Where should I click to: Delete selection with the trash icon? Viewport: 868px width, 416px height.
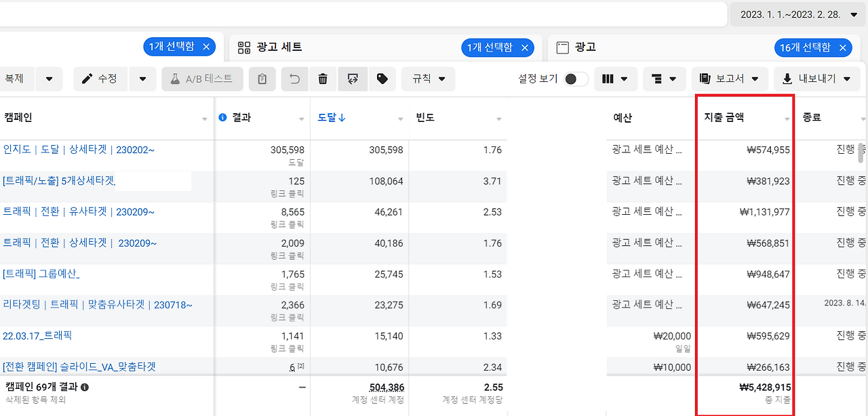click(x=323, y=79)
